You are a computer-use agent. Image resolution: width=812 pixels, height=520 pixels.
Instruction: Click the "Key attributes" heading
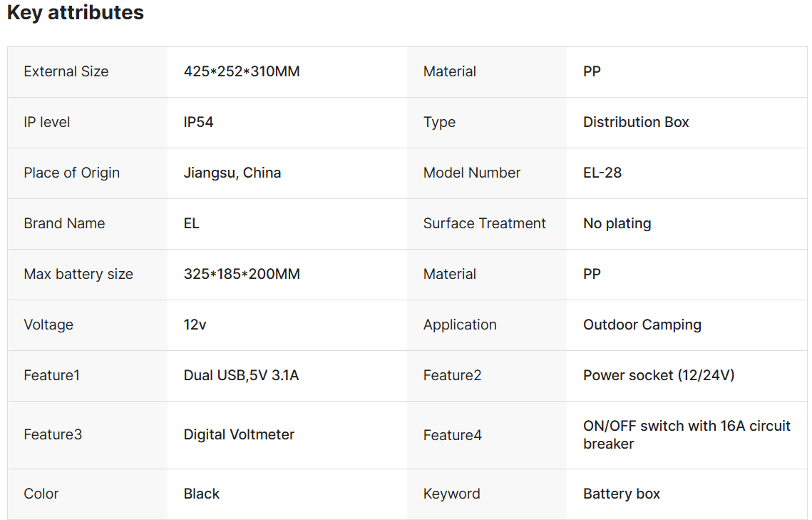[x=76, y=13]
